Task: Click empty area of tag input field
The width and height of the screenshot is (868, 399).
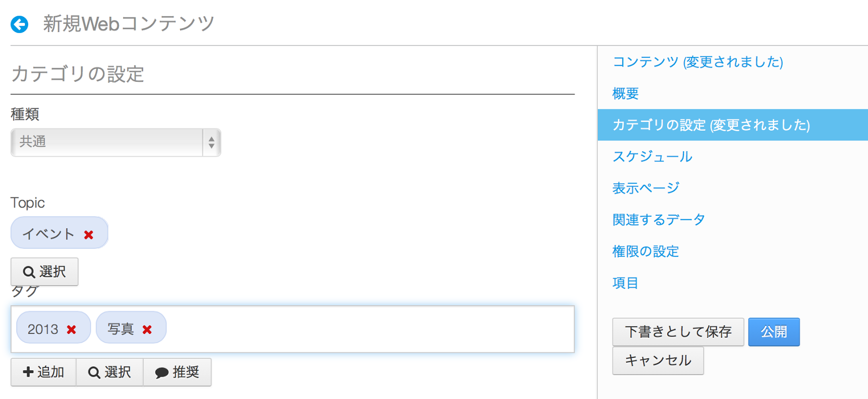Action: 369,330
